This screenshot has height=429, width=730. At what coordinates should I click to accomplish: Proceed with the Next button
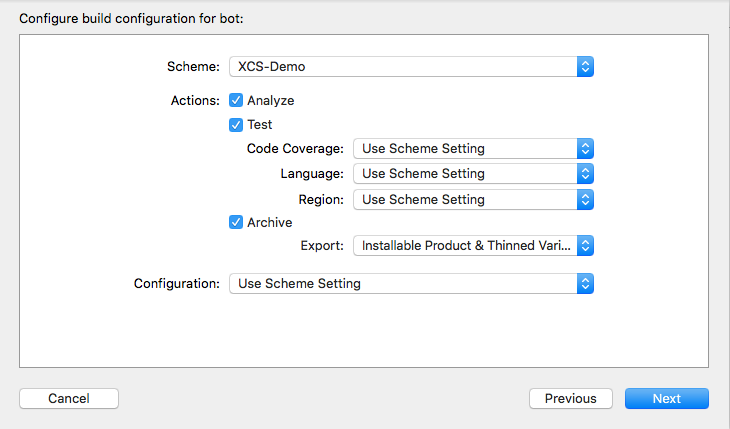[666, 398]
